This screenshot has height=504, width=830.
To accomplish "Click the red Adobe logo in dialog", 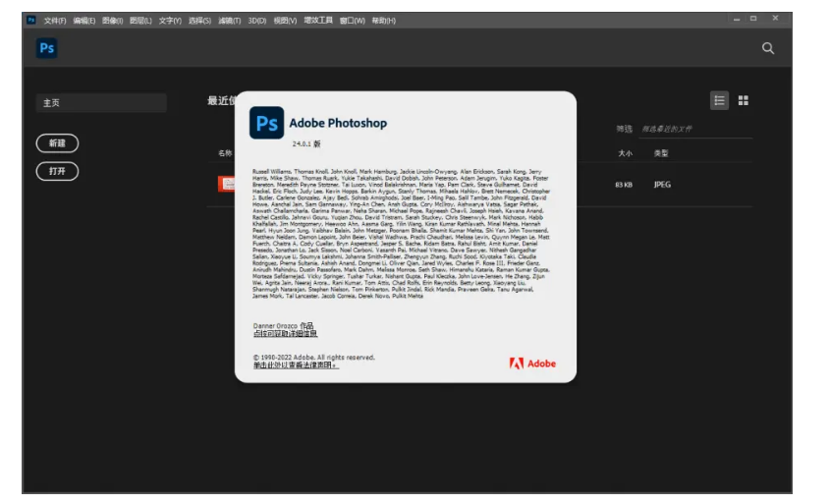I will pos(532,364).
